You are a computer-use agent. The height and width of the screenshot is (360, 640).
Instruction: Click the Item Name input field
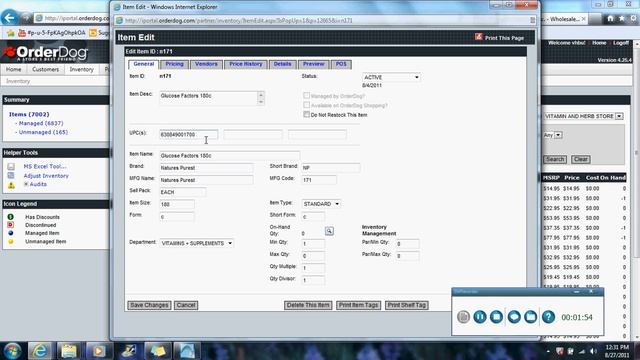229,156
